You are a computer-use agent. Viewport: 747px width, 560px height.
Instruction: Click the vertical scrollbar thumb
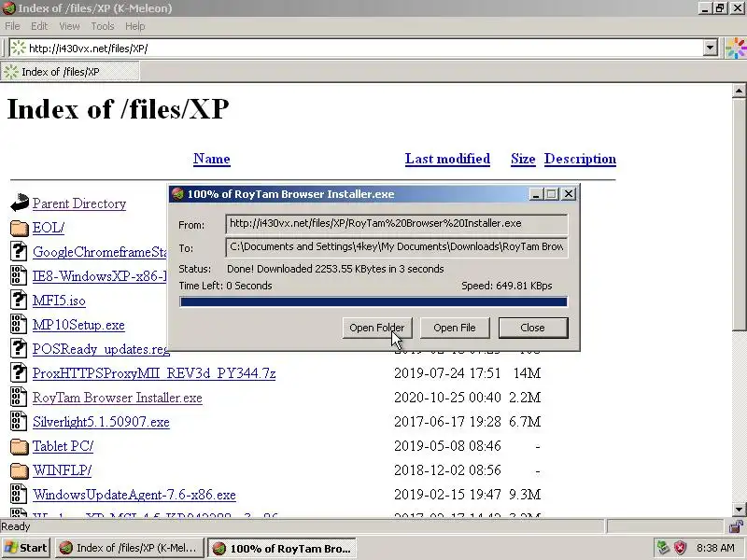click(739, 214)
